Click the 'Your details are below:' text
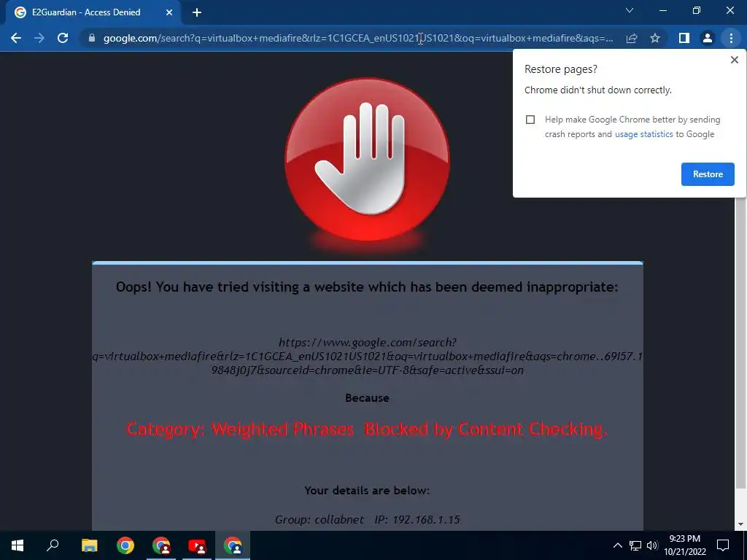 tap(367, 491)
